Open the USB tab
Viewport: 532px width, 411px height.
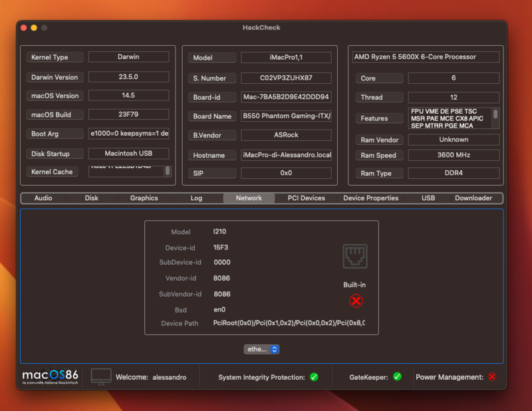pyautogui.click(x=428, y=198)
